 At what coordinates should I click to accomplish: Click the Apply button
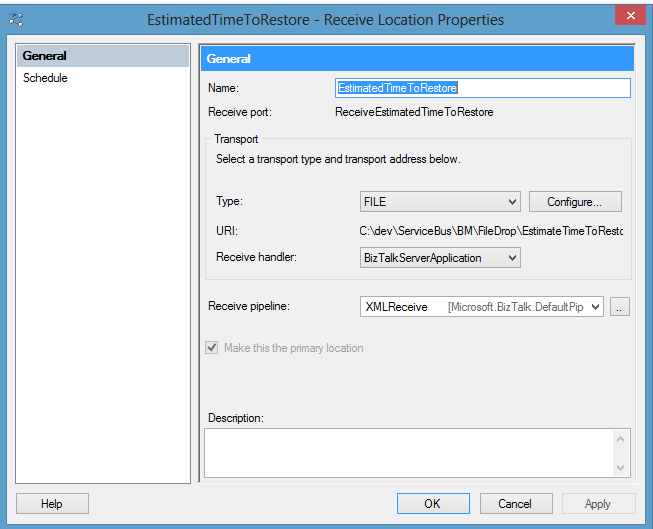[598, 504]
